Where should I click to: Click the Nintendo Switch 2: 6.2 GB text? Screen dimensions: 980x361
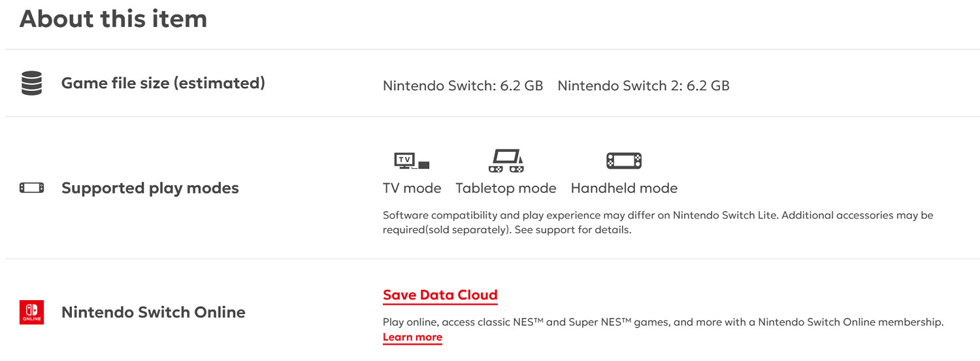[644, 86]
